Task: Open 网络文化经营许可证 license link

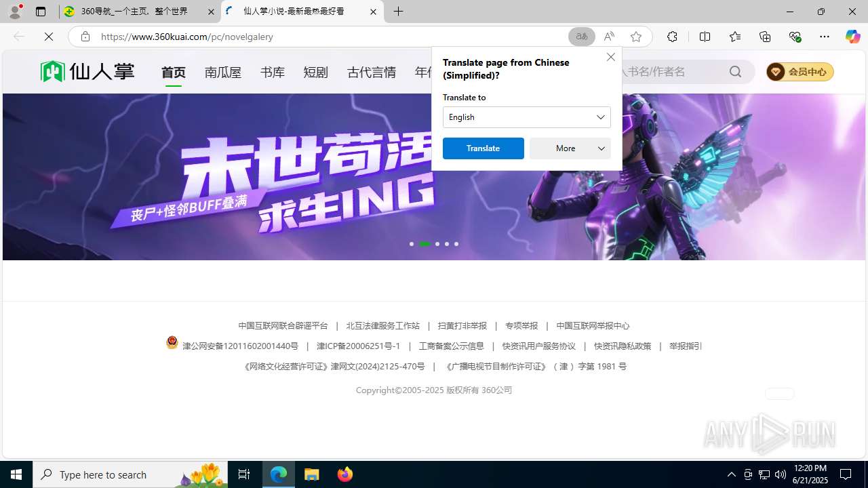Action: click(334, 367)
